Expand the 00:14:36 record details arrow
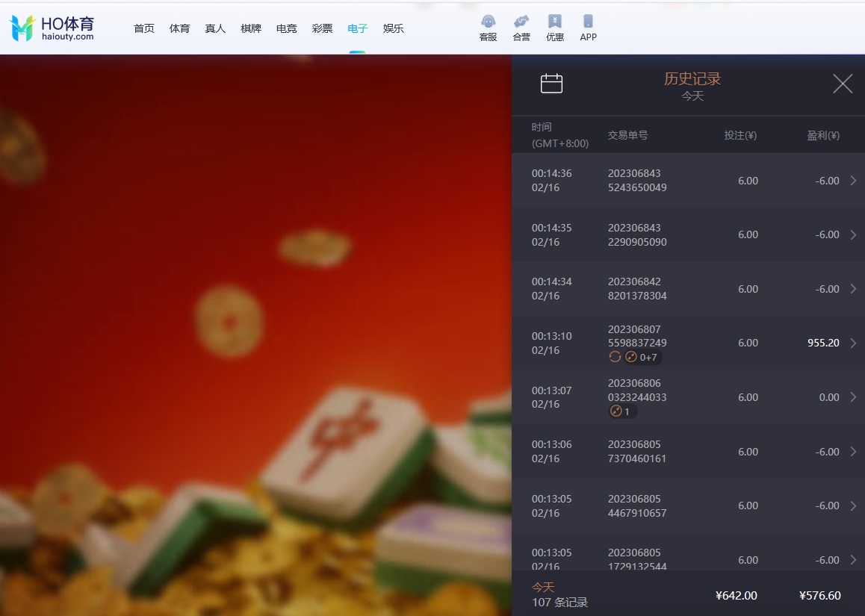This screenshot has height=616, width=865. tap(853, 181)
